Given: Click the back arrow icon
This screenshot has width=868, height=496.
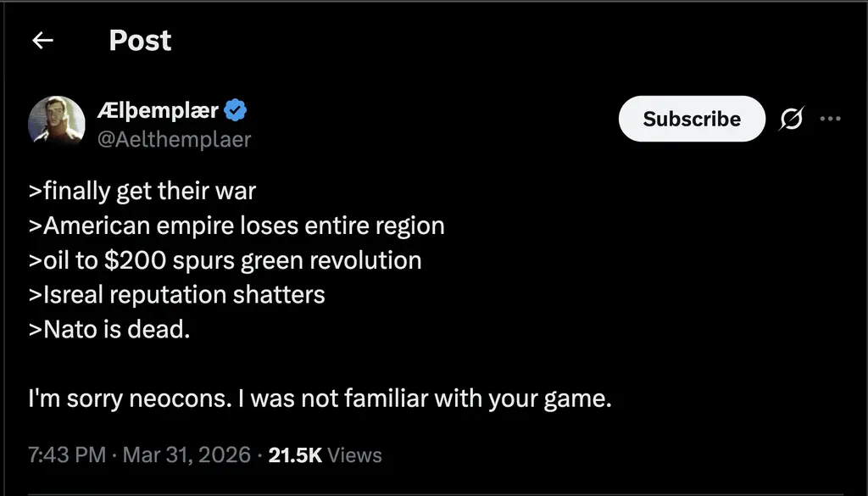Looking at the screenshot, I should click(x=42, y=41).
